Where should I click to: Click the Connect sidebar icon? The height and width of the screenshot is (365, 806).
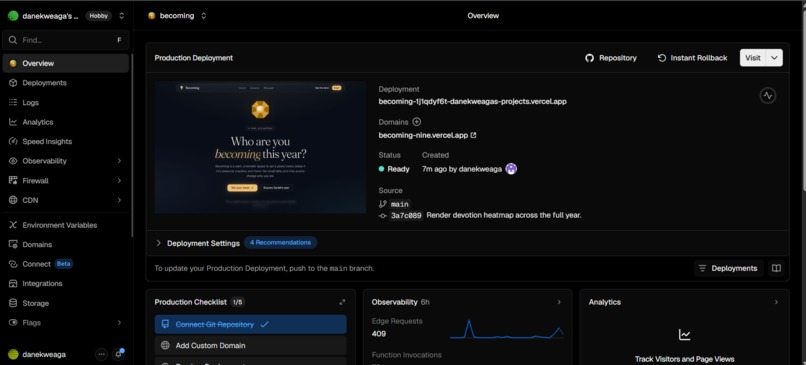(13, 264)
